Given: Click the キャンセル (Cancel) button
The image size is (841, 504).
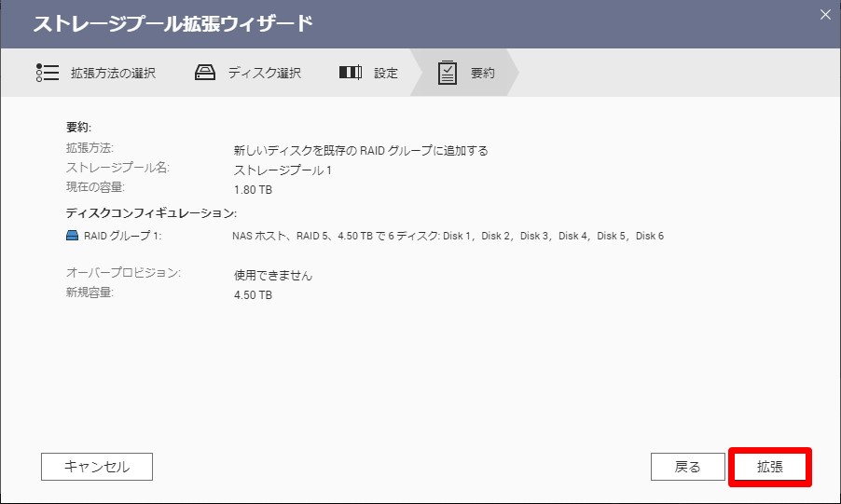Looking at the screenshot, I should (97, 467).
